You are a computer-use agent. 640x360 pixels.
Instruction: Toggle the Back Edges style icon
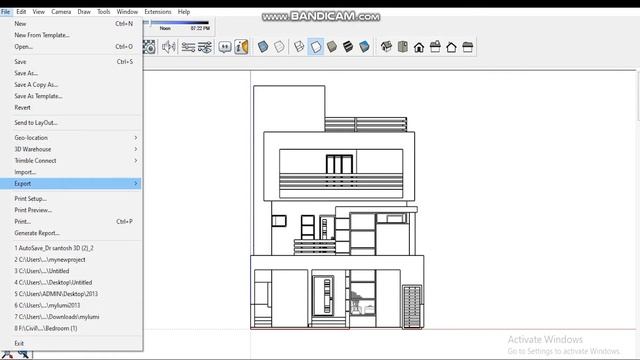280,47
